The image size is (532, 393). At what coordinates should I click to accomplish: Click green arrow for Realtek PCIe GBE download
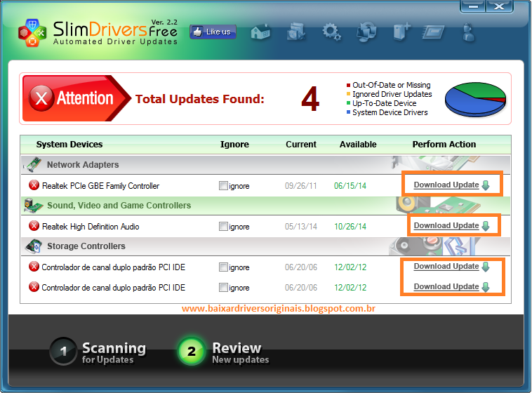click(x=486, y=185)
